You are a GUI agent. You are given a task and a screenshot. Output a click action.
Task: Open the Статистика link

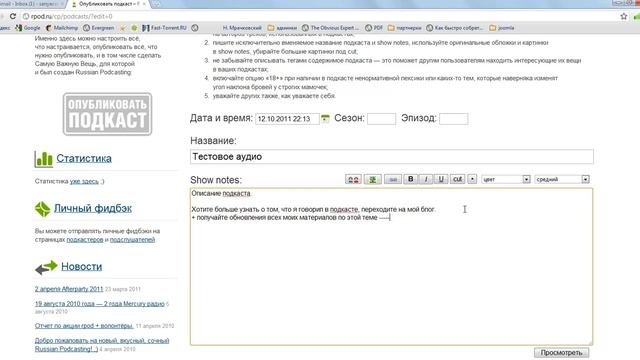point(84,158)
